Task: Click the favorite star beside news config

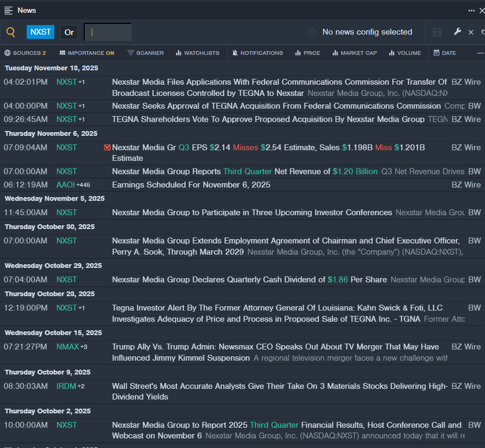Action: pyautogui.click(x=312, y=32)
